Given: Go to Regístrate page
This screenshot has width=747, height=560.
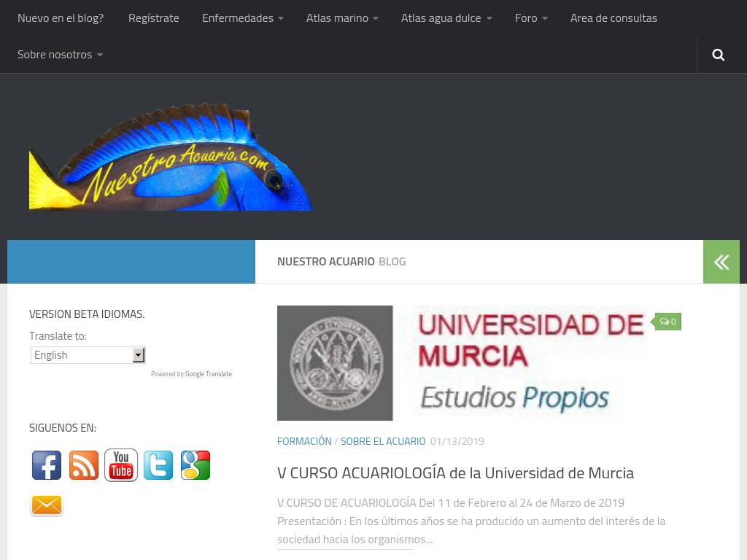Looking at the screenshot, I should click(x=153, y=18).
